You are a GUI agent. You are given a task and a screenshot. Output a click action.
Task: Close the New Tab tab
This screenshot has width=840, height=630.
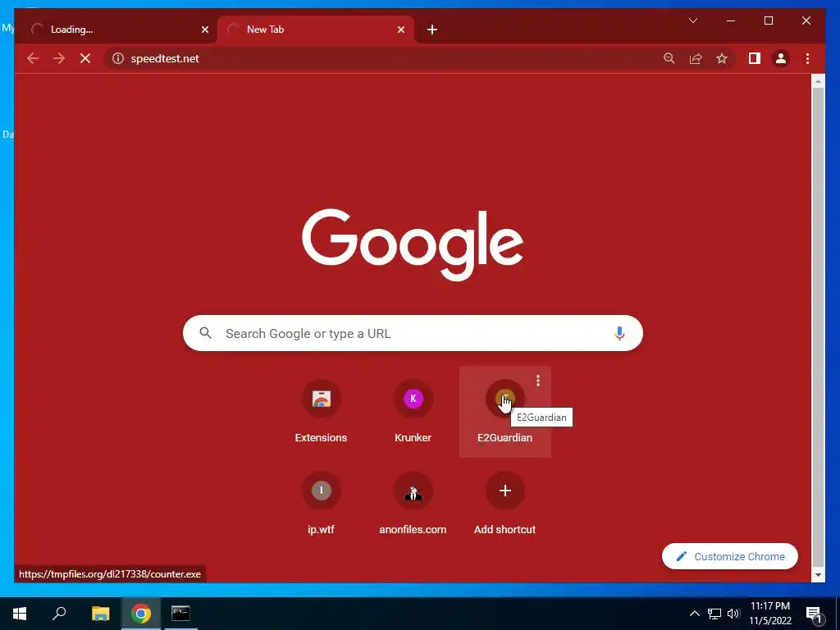(x=400, y=30)
